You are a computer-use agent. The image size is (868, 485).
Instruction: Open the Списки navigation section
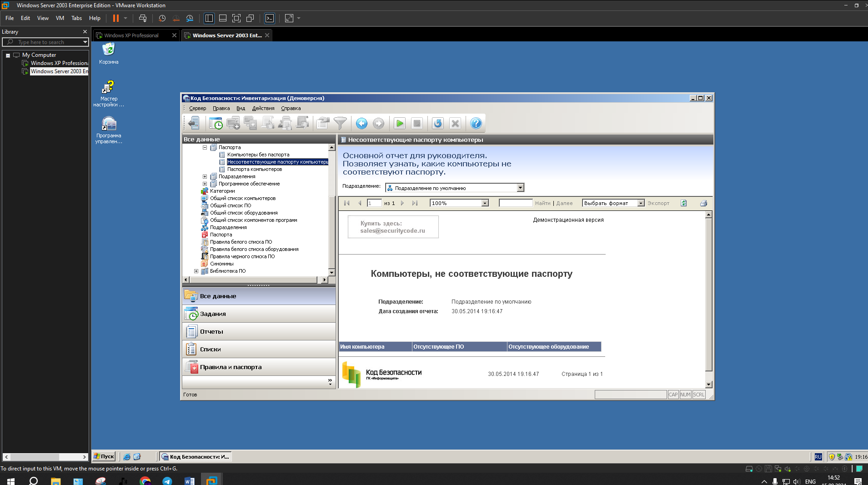[259, 349]
